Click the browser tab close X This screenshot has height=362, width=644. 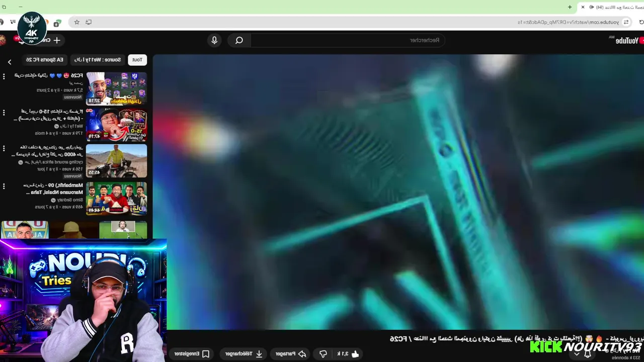click(583, 7)
